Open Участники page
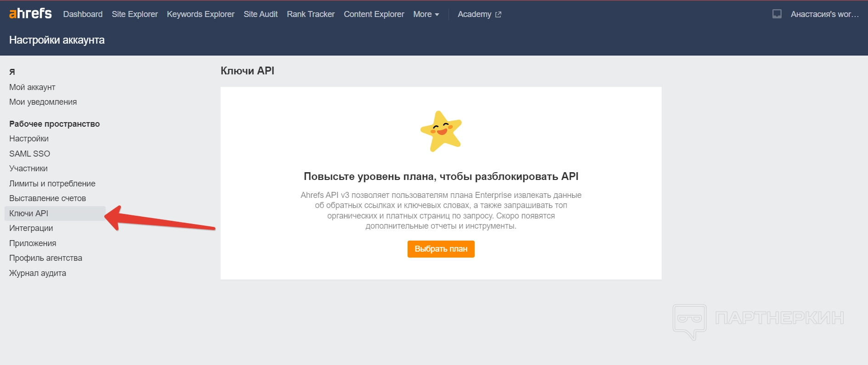Viewport: 868px width, 365px height. pyautogui.click(x=28, y=168)
